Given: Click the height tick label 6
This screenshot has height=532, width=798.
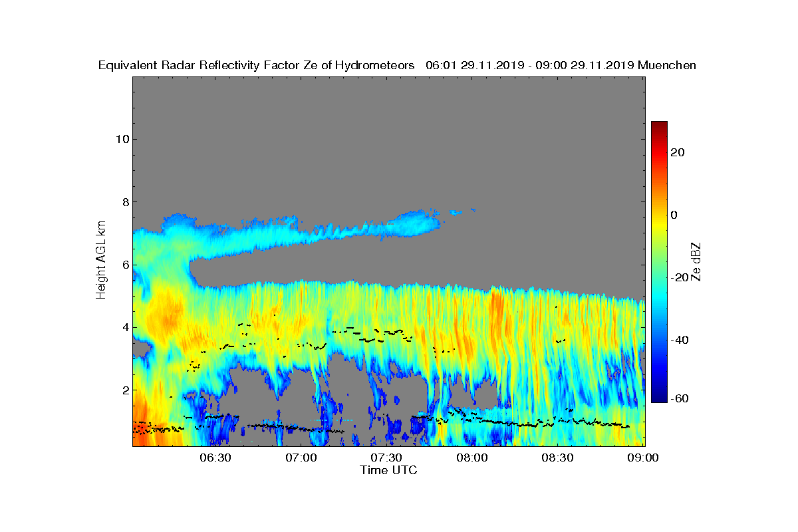Looking at the screenshot, I should (124, 265).
